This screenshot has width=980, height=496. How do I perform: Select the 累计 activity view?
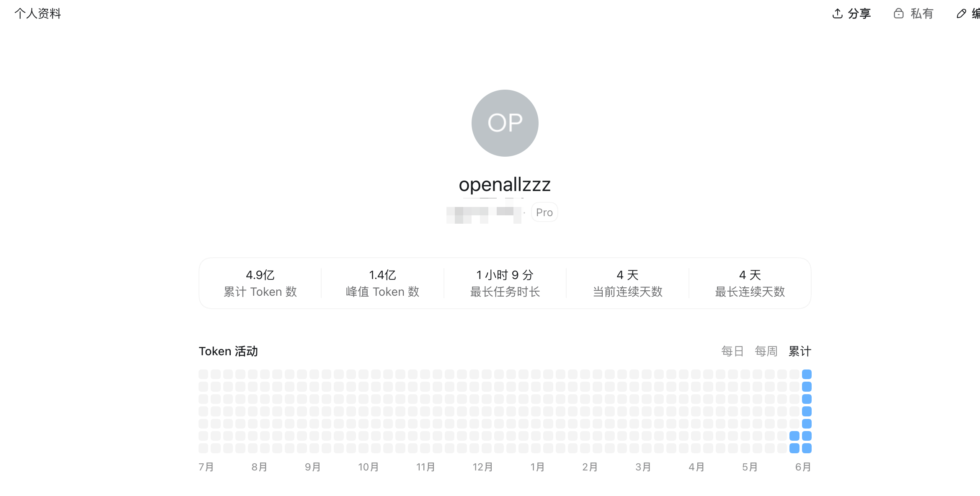(800, 351)
